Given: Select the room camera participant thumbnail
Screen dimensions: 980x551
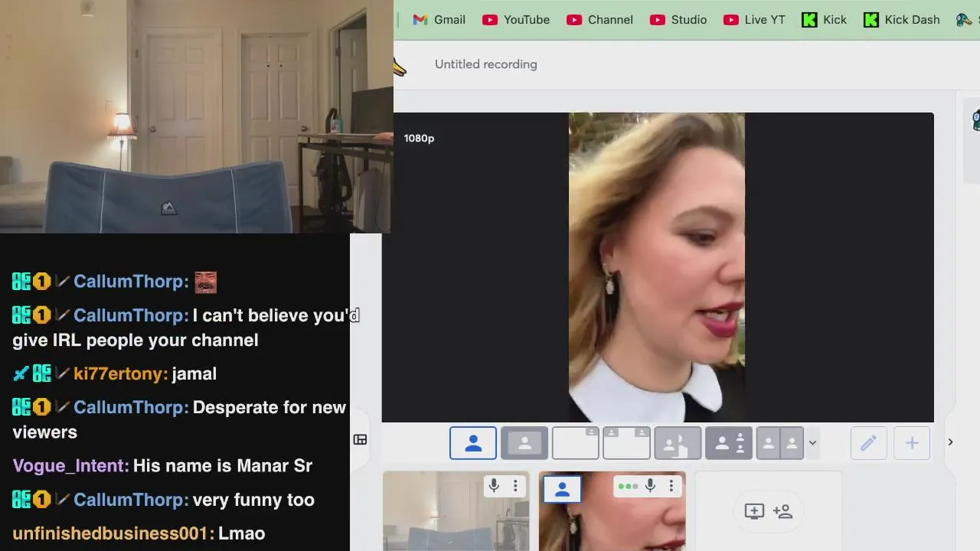Looking at the screenshot, I should coord(456,511).
